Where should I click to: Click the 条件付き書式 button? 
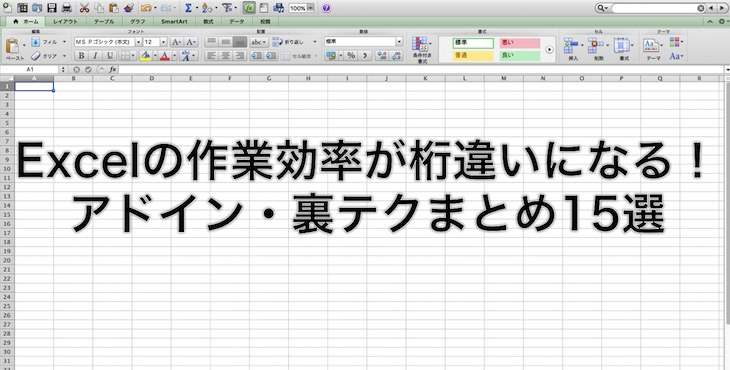(422, 50)
